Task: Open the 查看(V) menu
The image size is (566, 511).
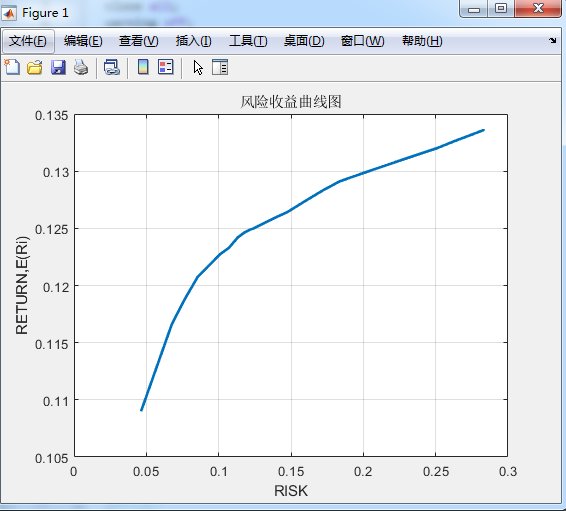Action: 139,41
